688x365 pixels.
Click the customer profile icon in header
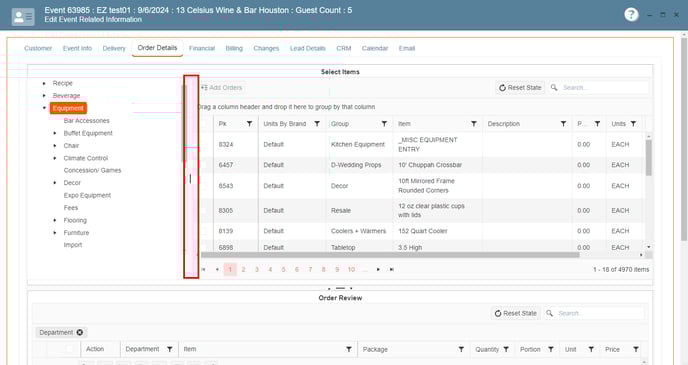pos(23,17)
